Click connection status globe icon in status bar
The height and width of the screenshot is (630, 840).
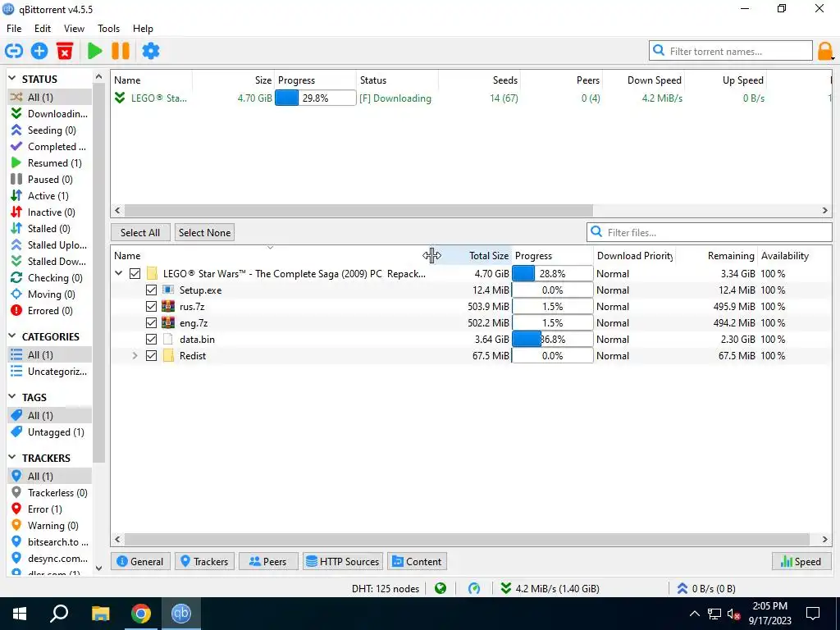click(441, 588)
